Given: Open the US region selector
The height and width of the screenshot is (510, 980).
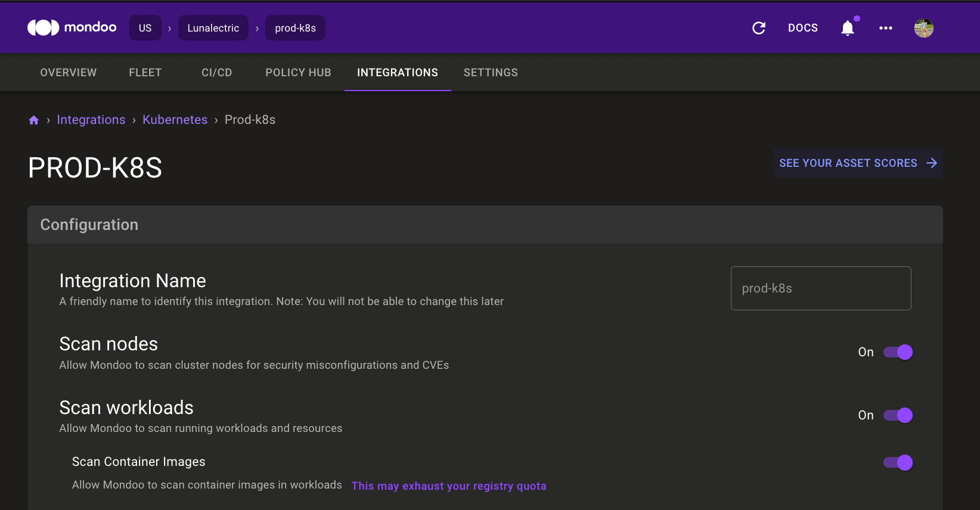Looking at the screenshot, I should (145, 28).
